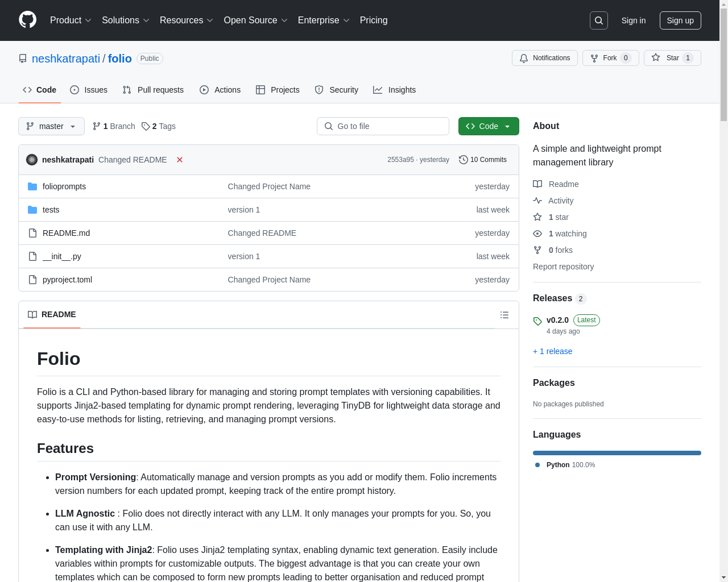Open the search magnifier button
Viewport: 728px width, 582px height.
599,20
